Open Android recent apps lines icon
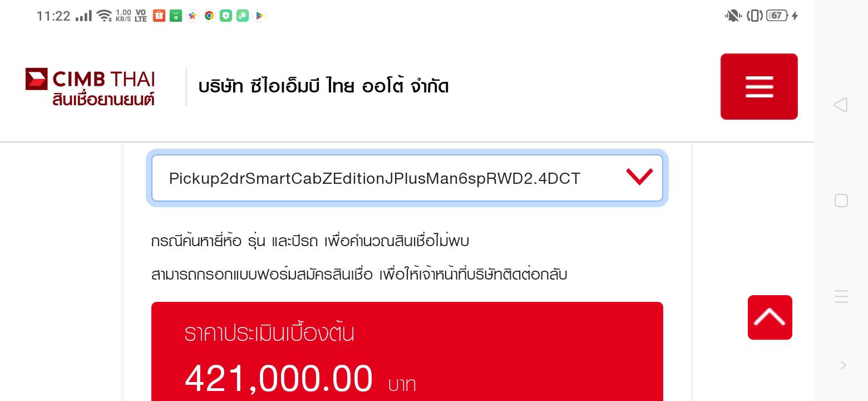Viewport: 868px width, 401px height. pos(841,296)
